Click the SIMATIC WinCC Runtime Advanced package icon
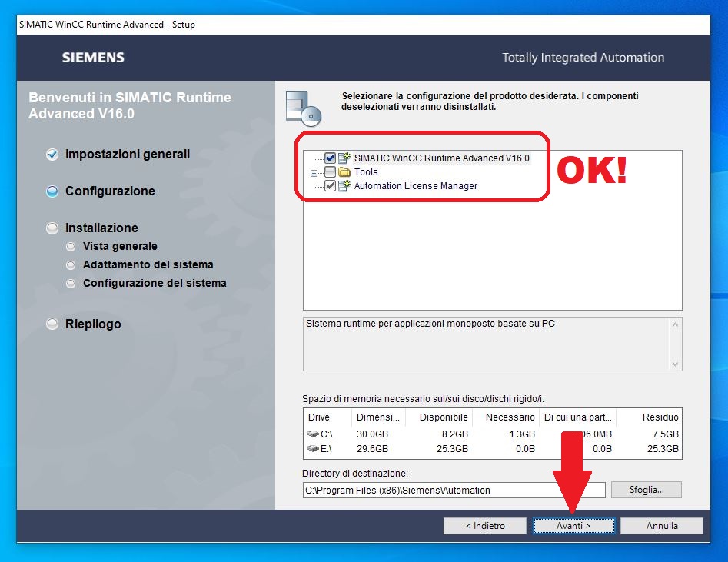 [x=344, y=158]
